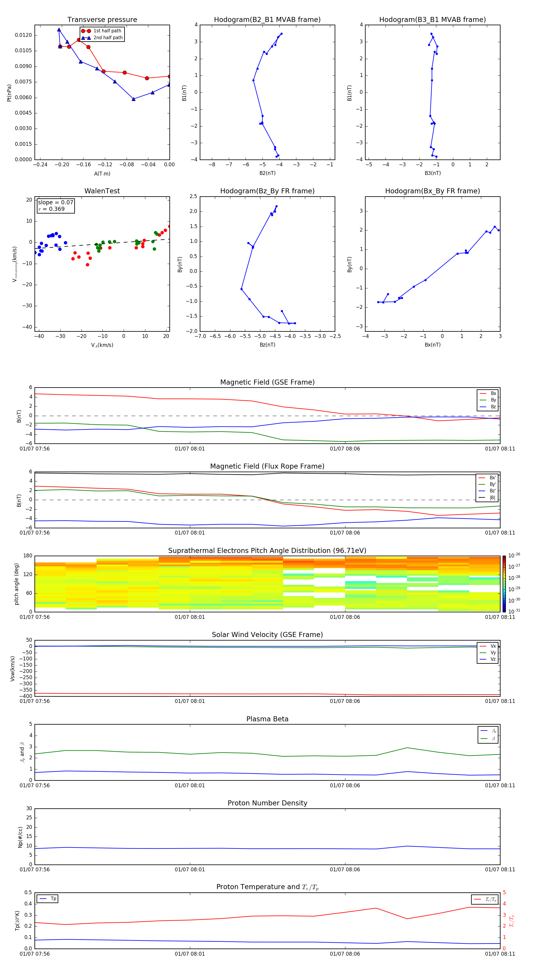
Task: Click the 'Bx' entry in GSE magnetic field legend
Action: pos(488,393)
